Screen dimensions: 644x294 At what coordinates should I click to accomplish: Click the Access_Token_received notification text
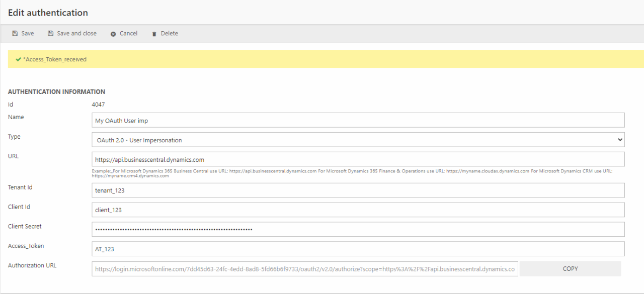pos(55,59)
